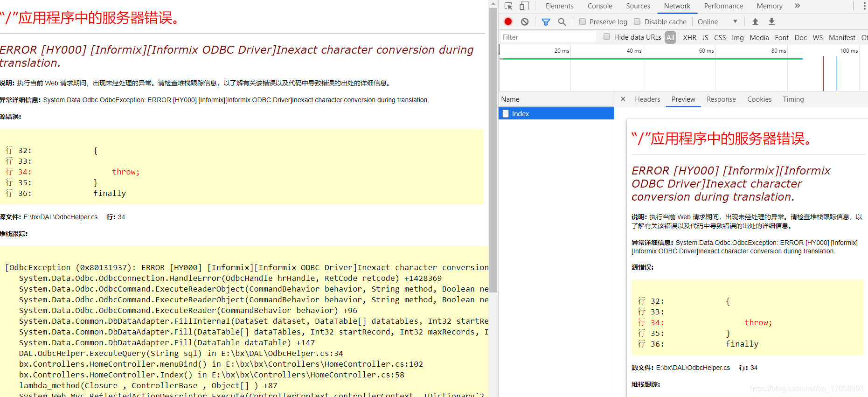Click the Preview pane error heading
868x397 pixels.
tap(722, 139)
